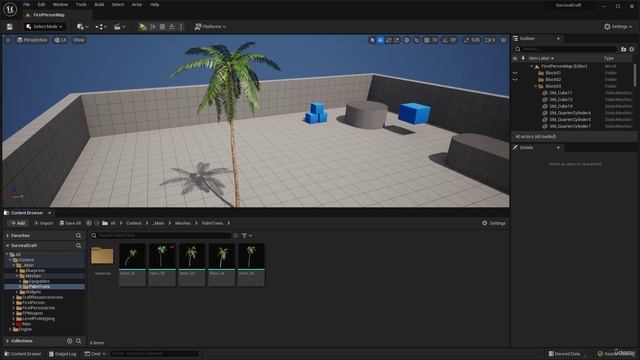Open the top-right Settings dropdown
This screenshot has height=360, width=640.
[618, 27]
